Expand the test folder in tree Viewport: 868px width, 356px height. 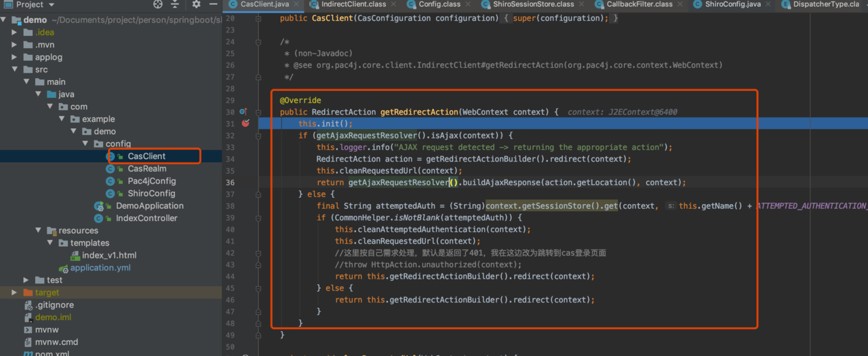[x=26, y=280]
